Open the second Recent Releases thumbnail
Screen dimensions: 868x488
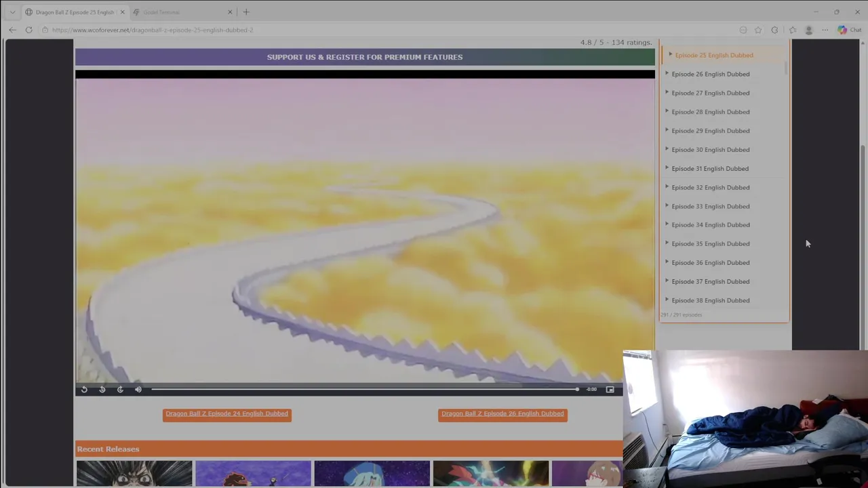253,473
